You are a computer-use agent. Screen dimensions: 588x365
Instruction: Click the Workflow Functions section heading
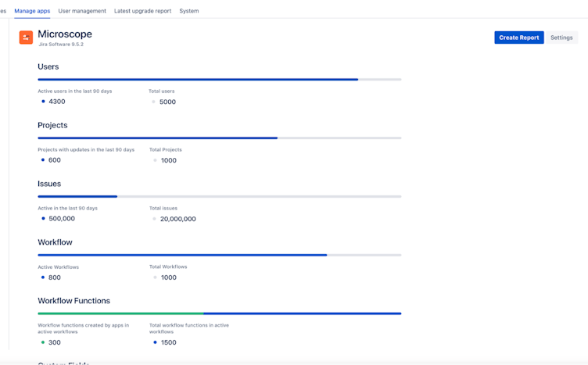[x=73, y=301]
